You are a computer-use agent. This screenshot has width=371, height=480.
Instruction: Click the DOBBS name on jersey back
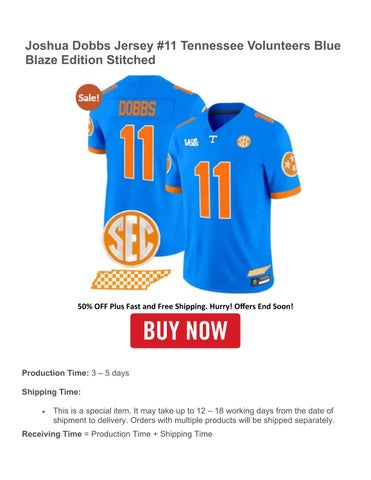click(137, 109)
